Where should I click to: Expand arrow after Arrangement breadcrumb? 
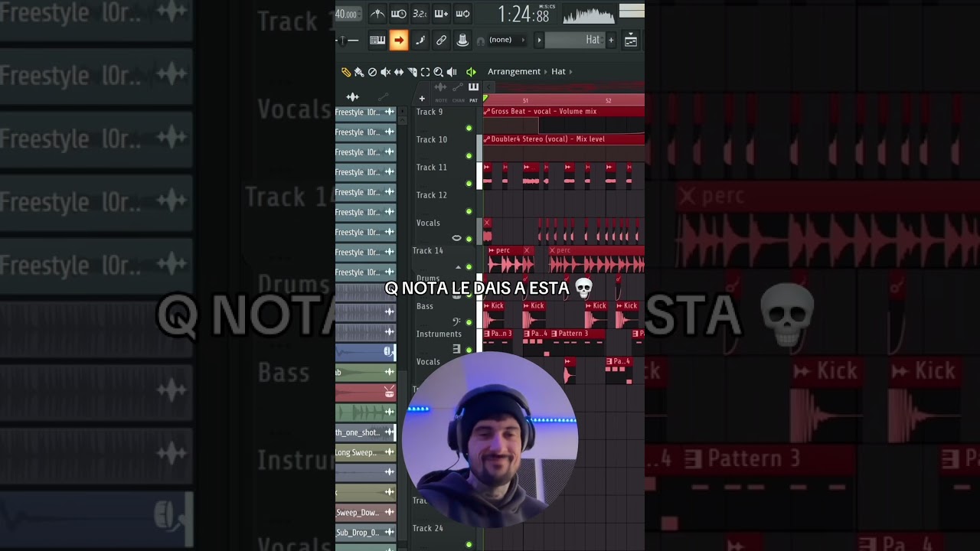pyautogui.click(x=546, y=71)
